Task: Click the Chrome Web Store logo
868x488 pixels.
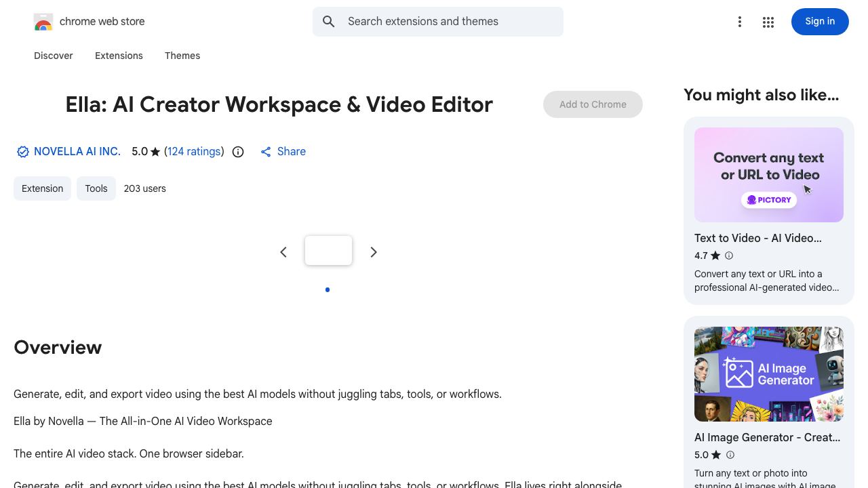Action: click(x=43, y=22)
